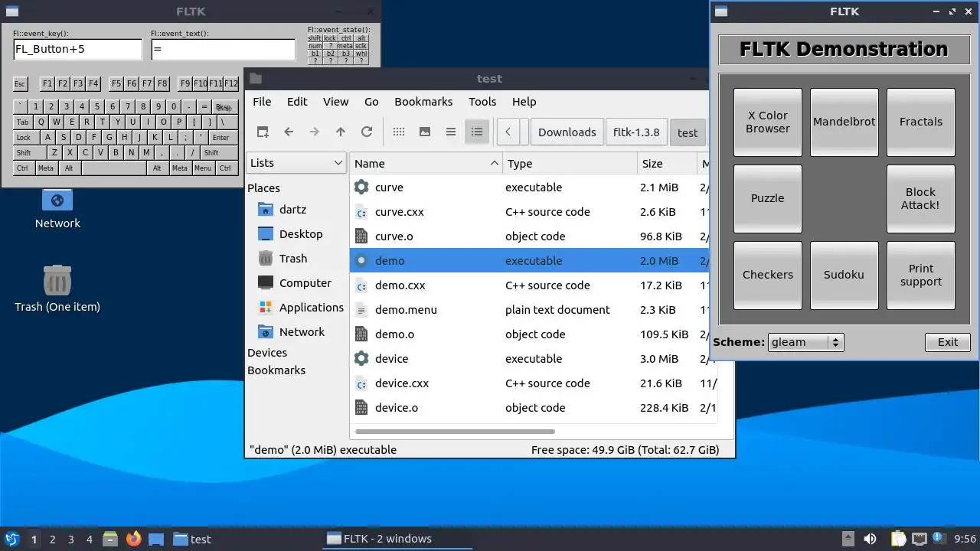The width and height of the screenshot is (980, 551).
Task: Open the Scheme gleam dropdown
Action: click(x=805, y=342)
